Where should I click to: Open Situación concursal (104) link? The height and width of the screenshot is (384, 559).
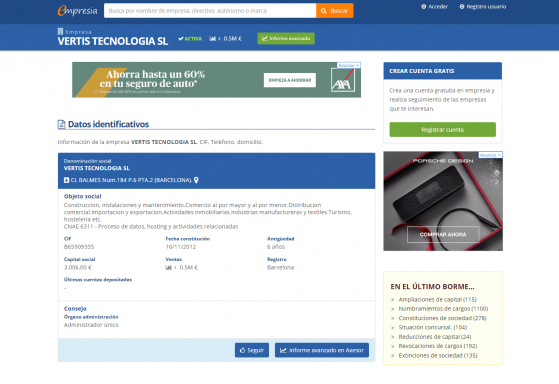(432, 327)
